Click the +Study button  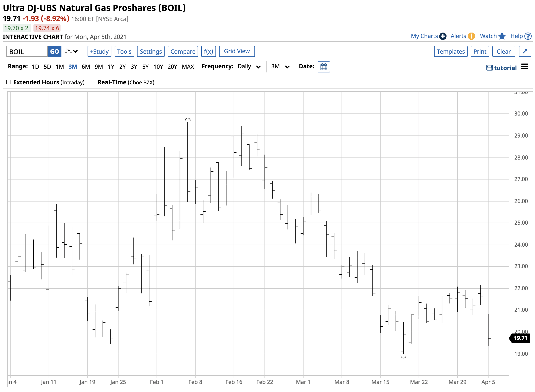coord(99,52)
